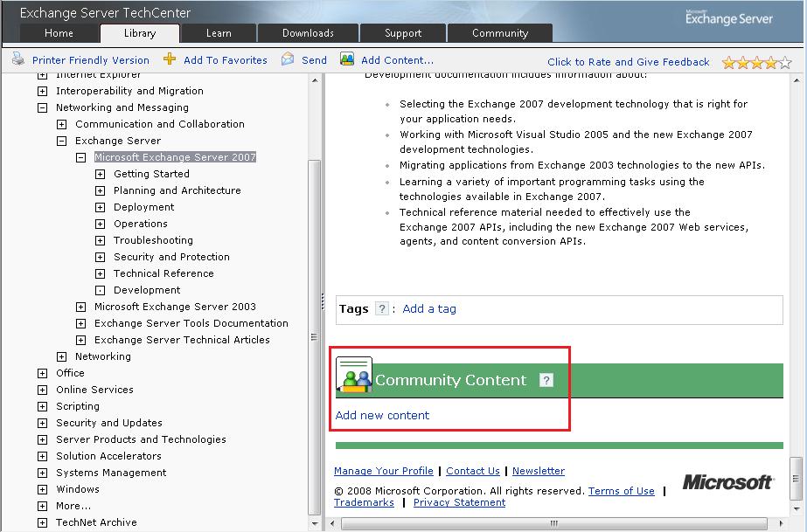The height and width of the screenshot is (532, 807).
Task: Click the printer icon for printer friendly version
Action: pyautogui.click(x=18, y=59)
